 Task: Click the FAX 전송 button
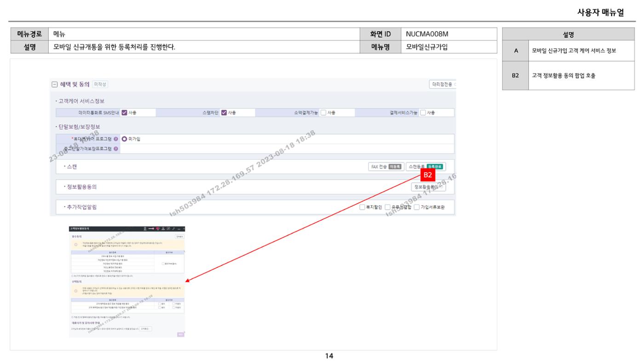coord(386,167)
